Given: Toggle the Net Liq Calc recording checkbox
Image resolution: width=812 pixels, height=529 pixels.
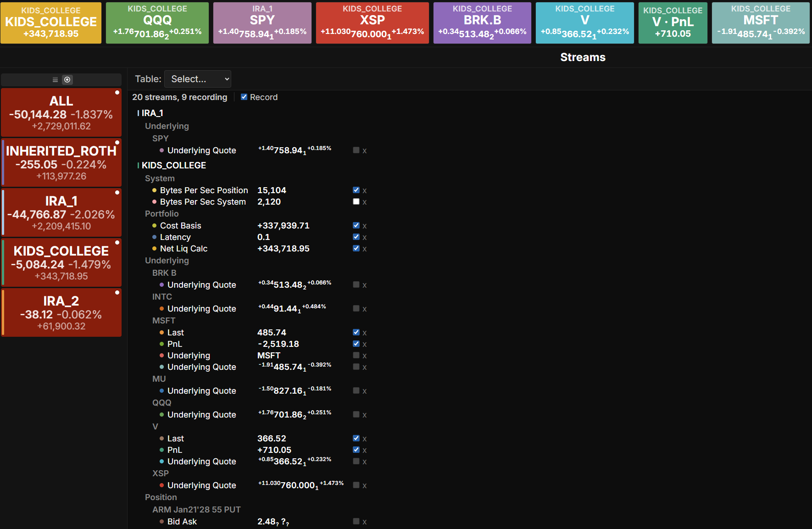Looking at the screenshot, I should point(356,248).
